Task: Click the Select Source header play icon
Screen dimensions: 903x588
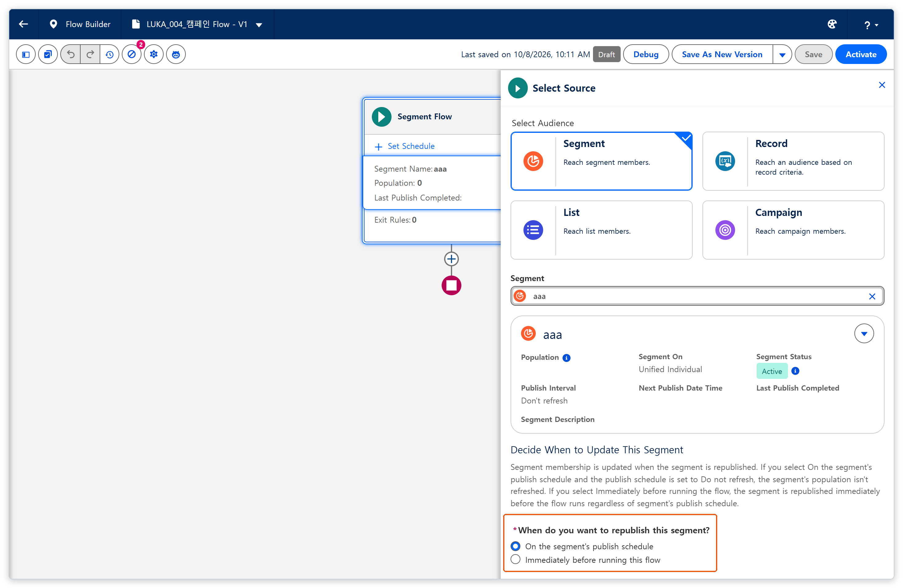Action: tap(518, 88)
